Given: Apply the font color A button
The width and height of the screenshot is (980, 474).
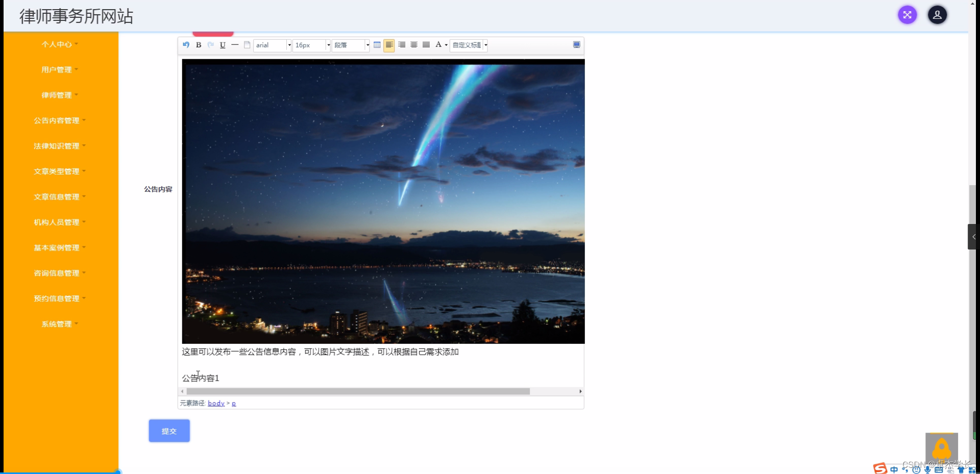Looking at the screenshot, I should (438, 45).
